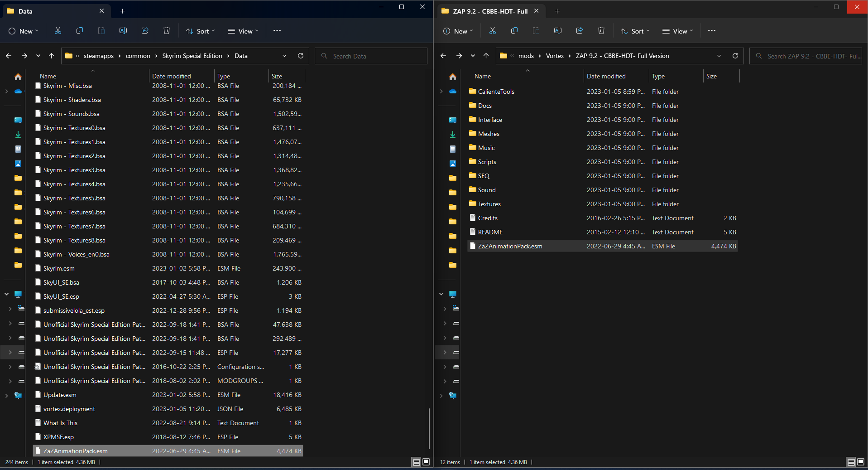
Task: Select XPMSE.esp file in Data window
Action: 168,437
